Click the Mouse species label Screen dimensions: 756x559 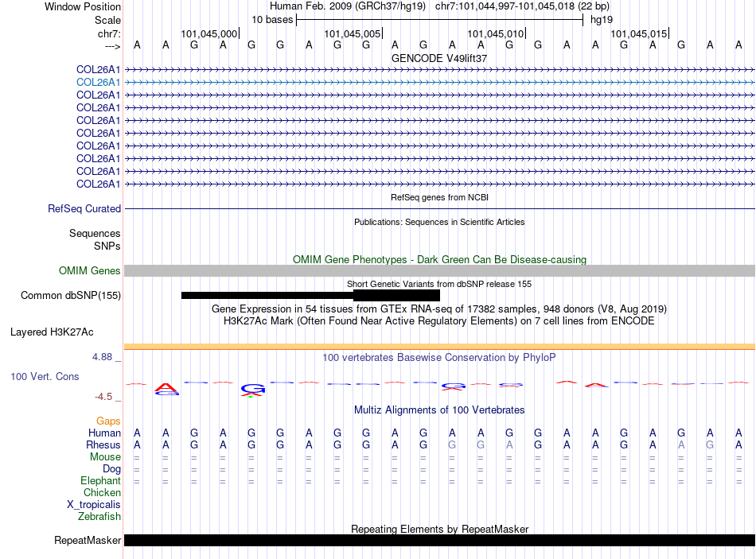105,457
